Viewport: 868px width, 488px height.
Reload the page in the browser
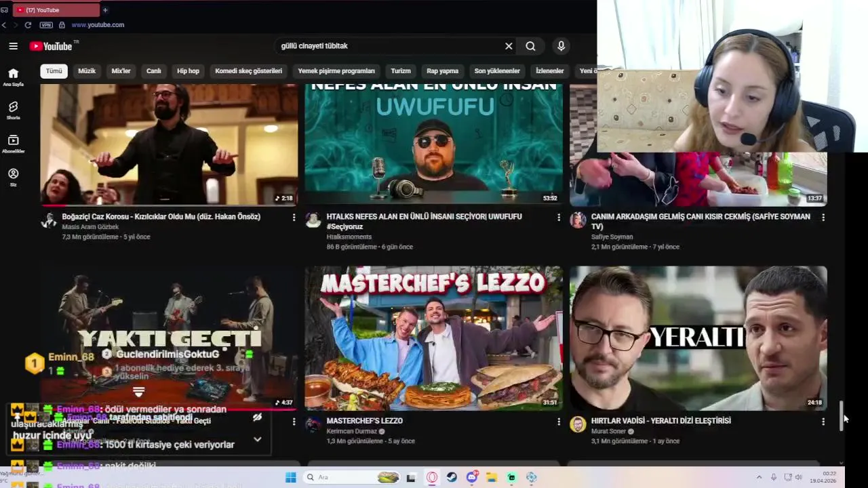tap(28, 25)
